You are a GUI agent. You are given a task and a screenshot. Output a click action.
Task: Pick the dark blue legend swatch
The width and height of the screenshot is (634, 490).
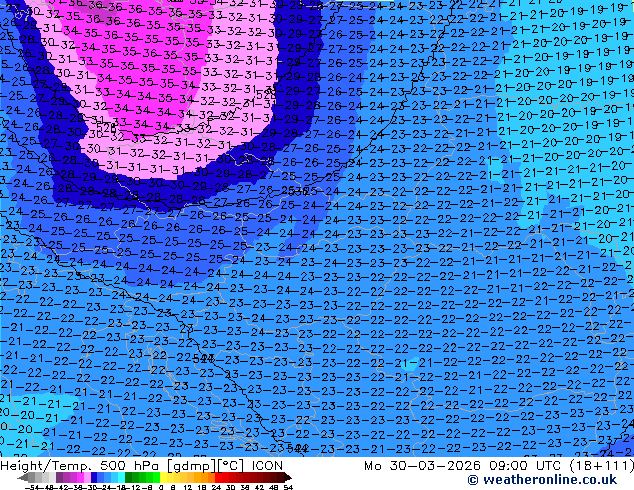tap(94, 477)
